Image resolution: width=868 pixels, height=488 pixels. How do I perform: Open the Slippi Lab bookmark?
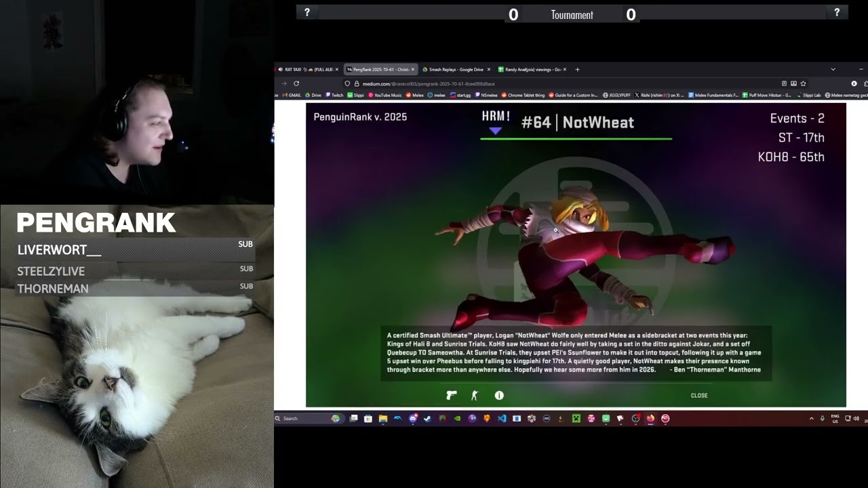(x=809, y=95)
